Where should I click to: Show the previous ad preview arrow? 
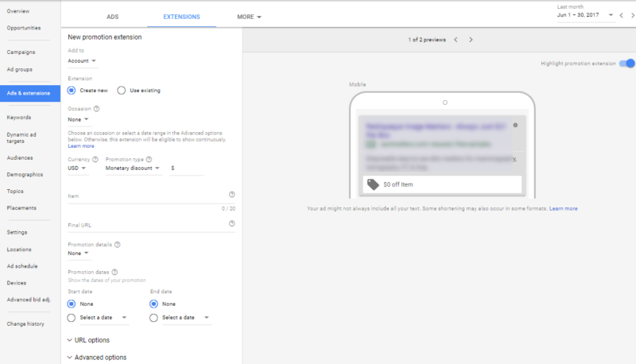(456, 40)
